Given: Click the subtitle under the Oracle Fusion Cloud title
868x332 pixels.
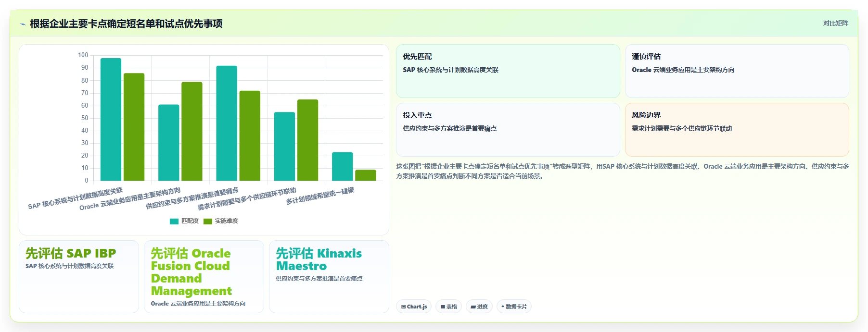Looking at the screenshot, I should tap(198, 304).
